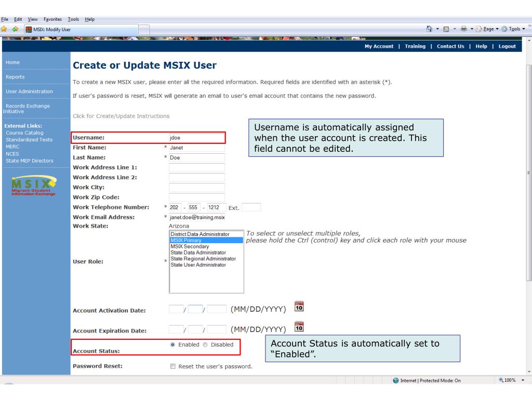Go to My Account link
532x399 pixels.
coord(379,46)
